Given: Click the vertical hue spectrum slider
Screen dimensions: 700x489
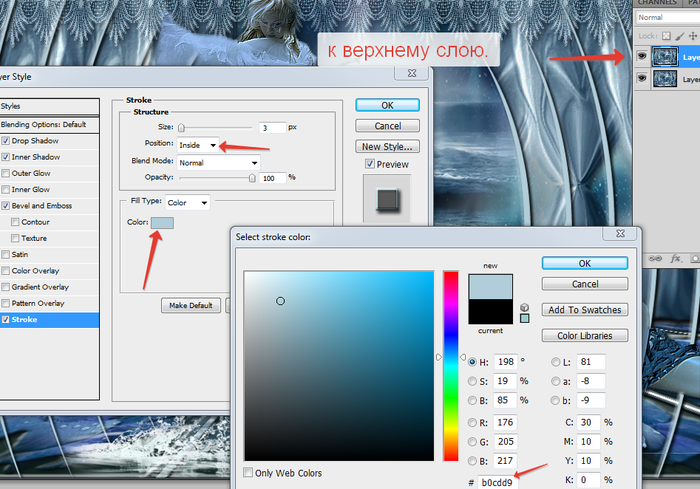Looking at the screenshot, I should coord(451,365).
